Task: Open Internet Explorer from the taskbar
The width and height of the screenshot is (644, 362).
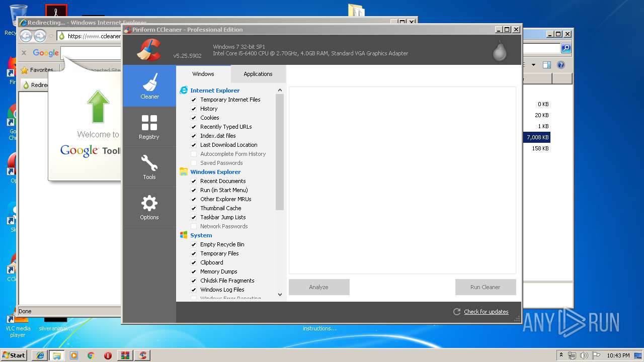Action: point(40,355)
